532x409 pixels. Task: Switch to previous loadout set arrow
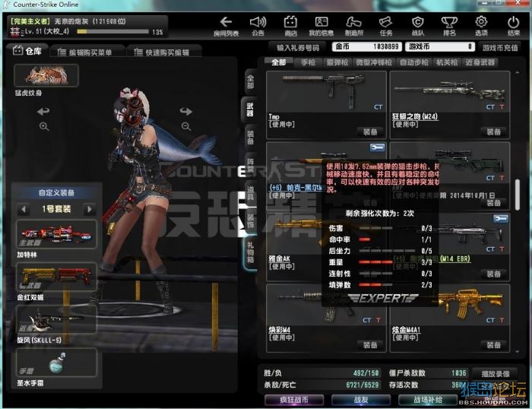click(24, 209)
